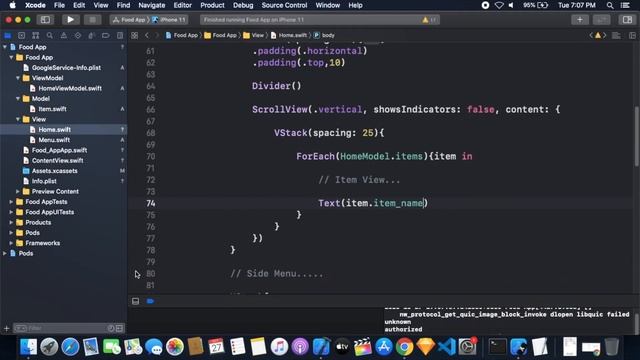Add a new file with navigator plus
The height and width of the screenshot is (360, 640).
pos(6,328)
